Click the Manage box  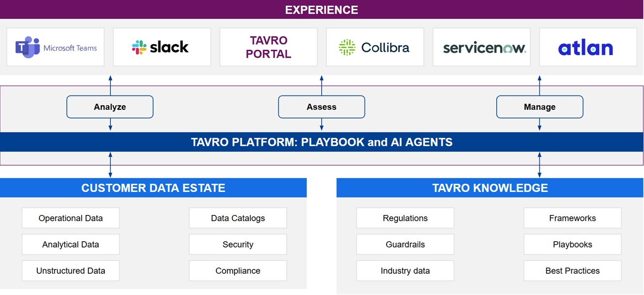(x=540, y=107)
